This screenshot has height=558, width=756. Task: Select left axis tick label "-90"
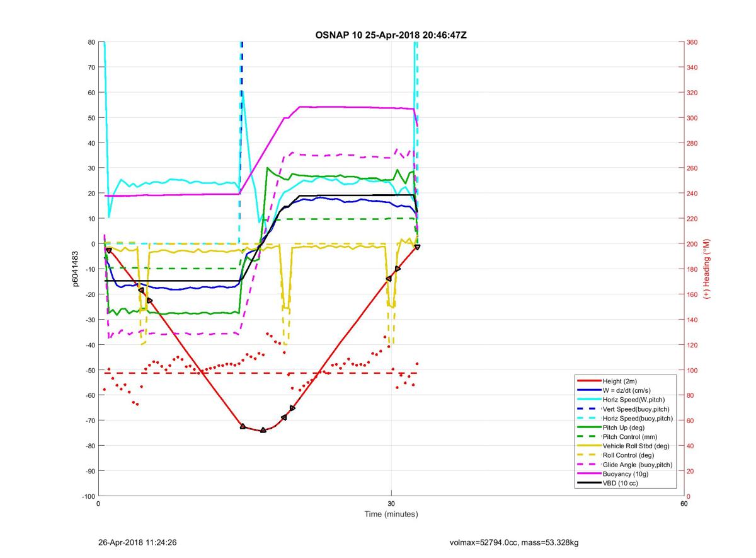[x=89, y=471]
